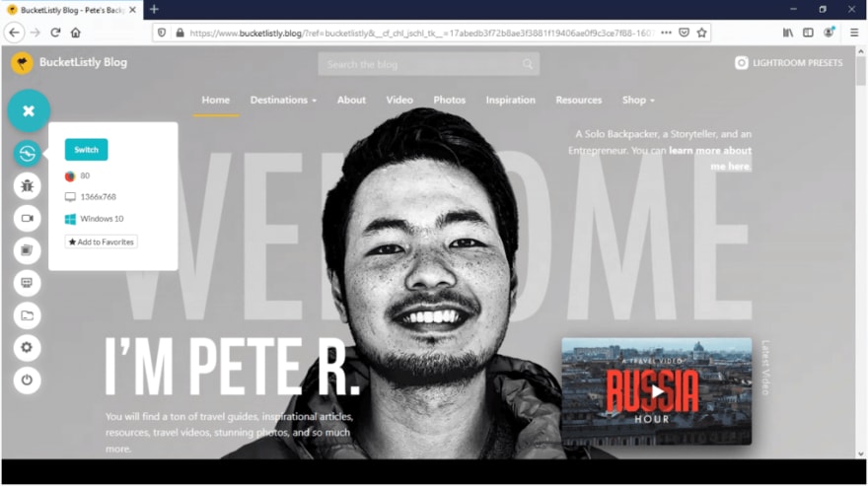Go back with the browser back arrow
Image resolution: width=868 pixels, height=486 pixels.
(15, 33)
